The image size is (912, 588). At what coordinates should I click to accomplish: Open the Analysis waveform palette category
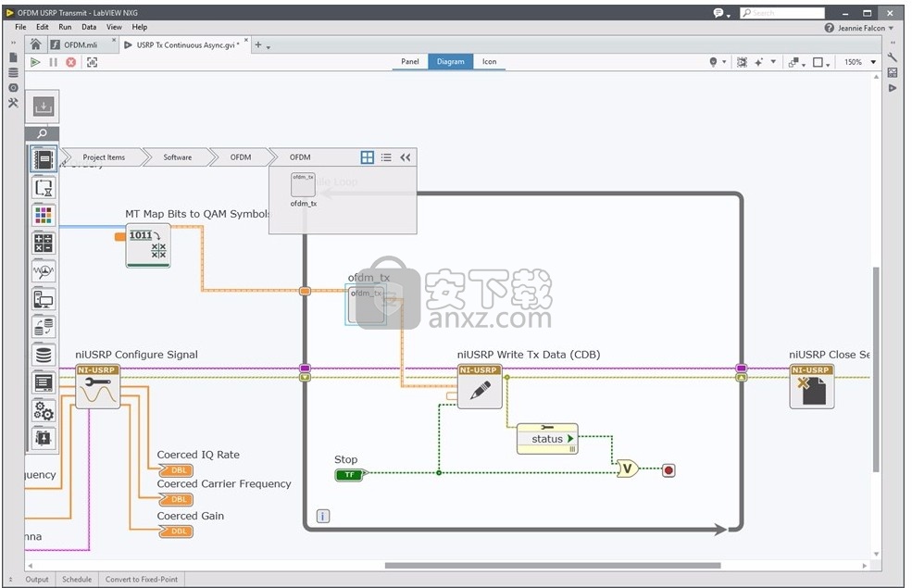click(x=44, y=271)
